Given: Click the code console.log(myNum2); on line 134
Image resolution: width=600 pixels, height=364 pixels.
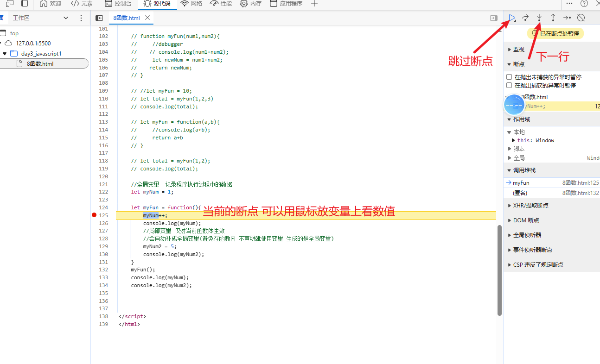Looking at the screenshot, I should tap(161, 286).
